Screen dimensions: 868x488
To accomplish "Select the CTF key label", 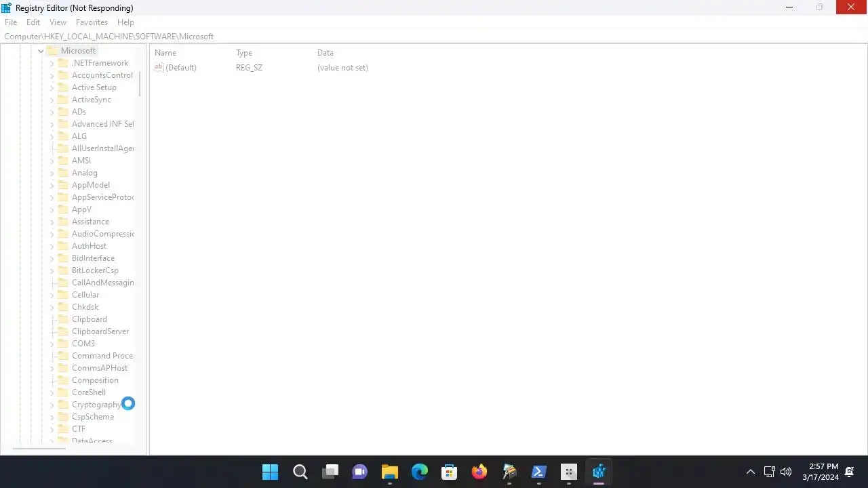I will click(79, 429).
